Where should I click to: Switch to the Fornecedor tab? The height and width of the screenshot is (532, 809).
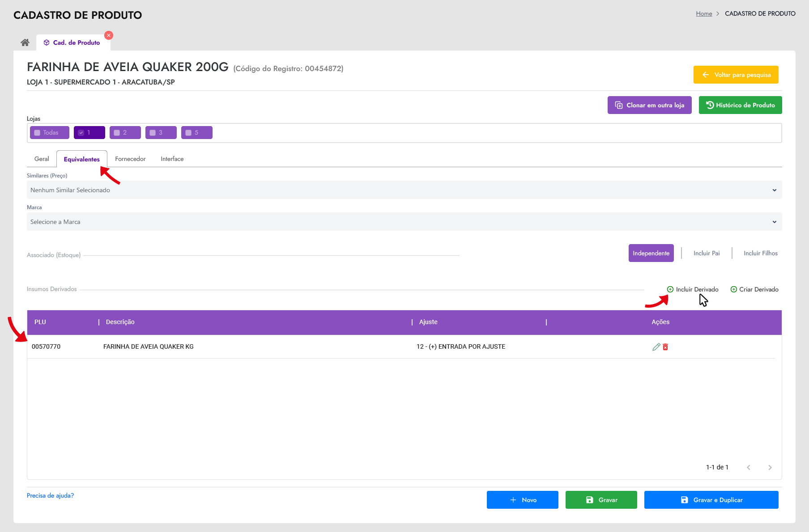[x=130, y=159]
